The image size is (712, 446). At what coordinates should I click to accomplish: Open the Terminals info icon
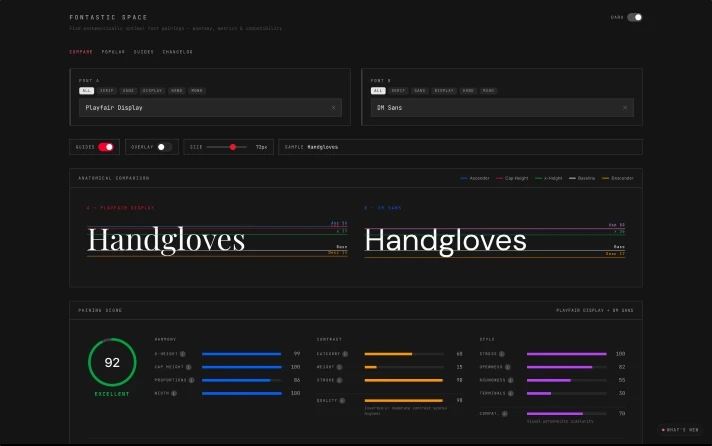(510, 393)
